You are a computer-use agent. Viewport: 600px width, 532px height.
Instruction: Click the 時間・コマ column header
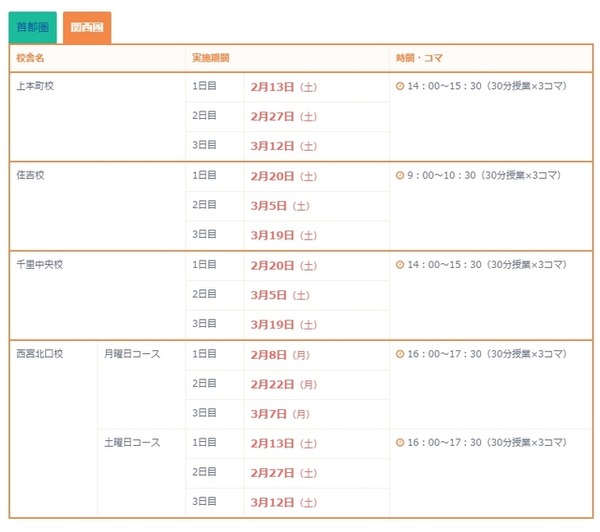click(x=419, y=58)
